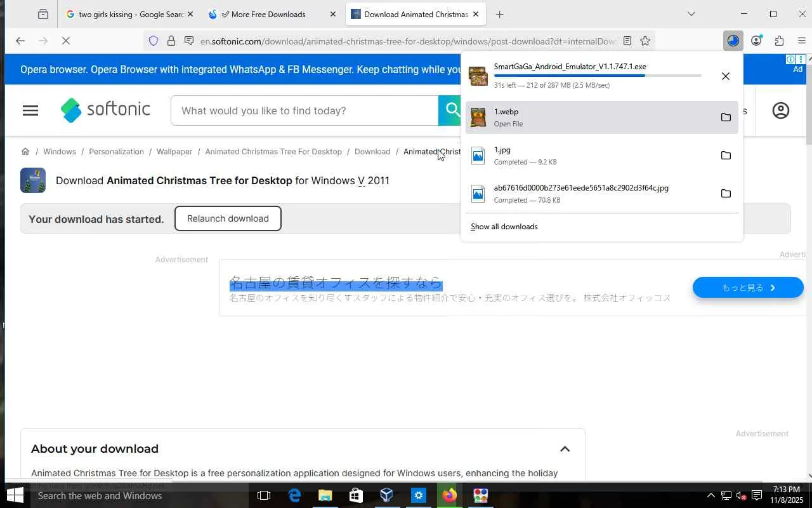Viewport: 812px width, 508px height.
Task: Open the Windows Start menu
Action: point(15,495)
